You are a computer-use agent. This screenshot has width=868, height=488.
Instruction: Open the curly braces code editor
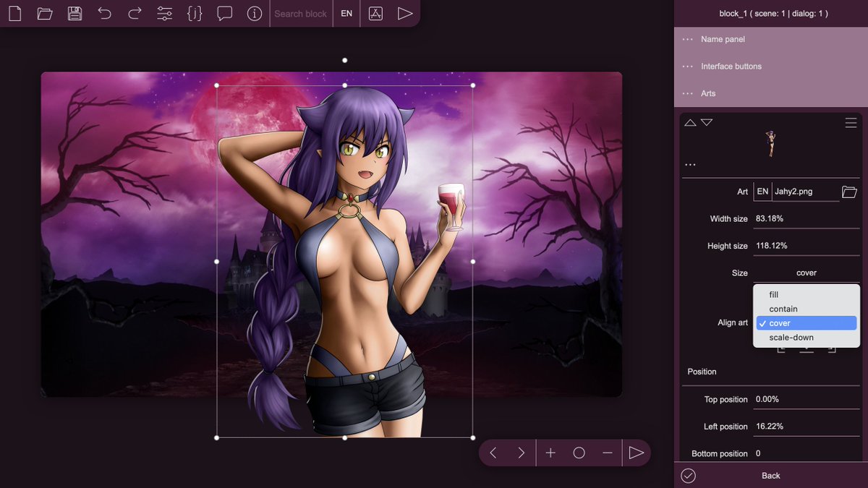tap(194, 13)
